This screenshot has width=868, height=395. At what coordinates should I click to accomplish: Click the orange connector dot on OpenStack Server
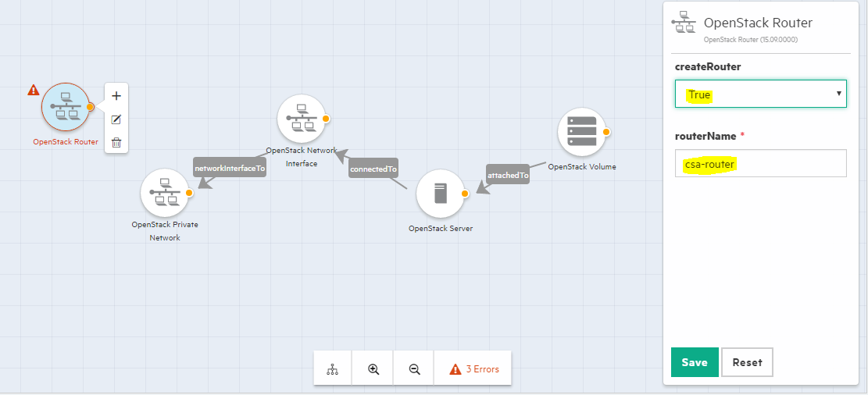(x=465, y=193)
